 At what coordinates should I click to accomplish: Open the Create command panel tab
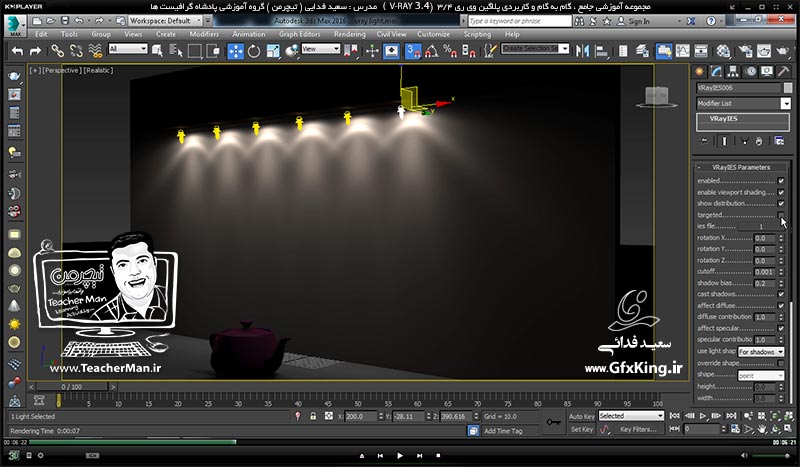[x=699, y=72]
